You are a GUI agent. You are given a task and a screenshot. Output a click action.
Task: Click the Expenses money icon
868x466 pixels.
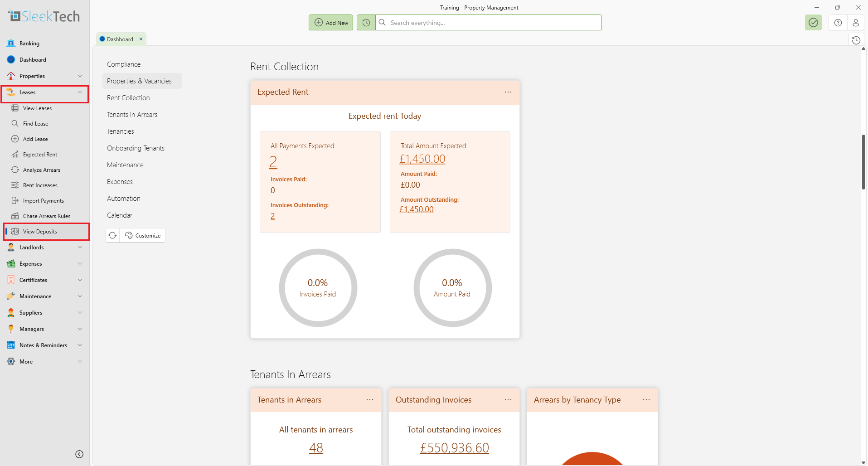[11, 264]
